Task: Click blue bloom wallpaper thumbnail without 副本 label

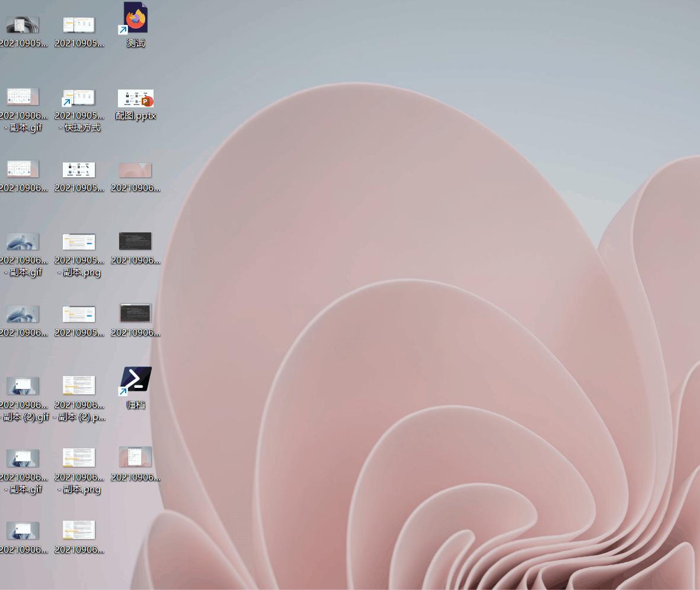Action: [x=23, y=314]
